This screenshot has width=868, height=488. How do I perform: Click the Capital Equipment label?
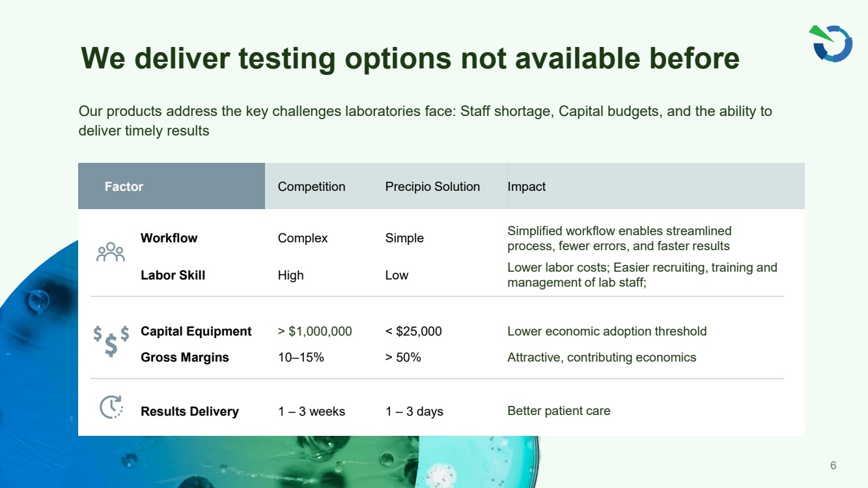pyautogui.click(x=196, y=331)
